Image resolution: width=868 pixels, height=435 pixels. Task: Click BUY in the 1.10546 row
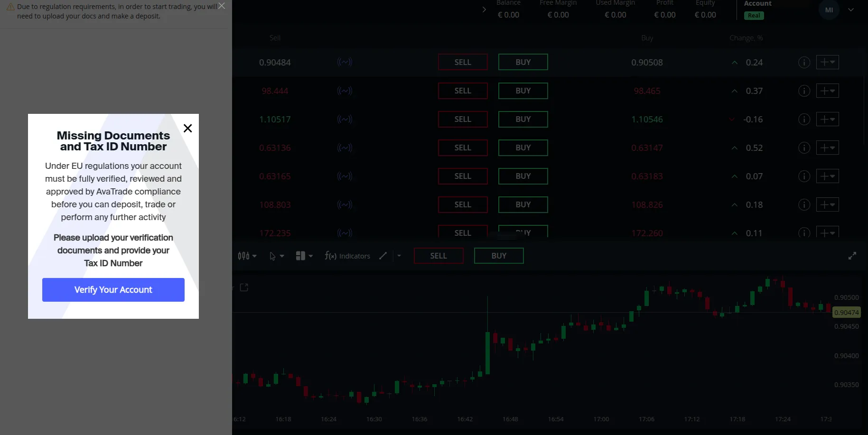click(x=523, y=119)
